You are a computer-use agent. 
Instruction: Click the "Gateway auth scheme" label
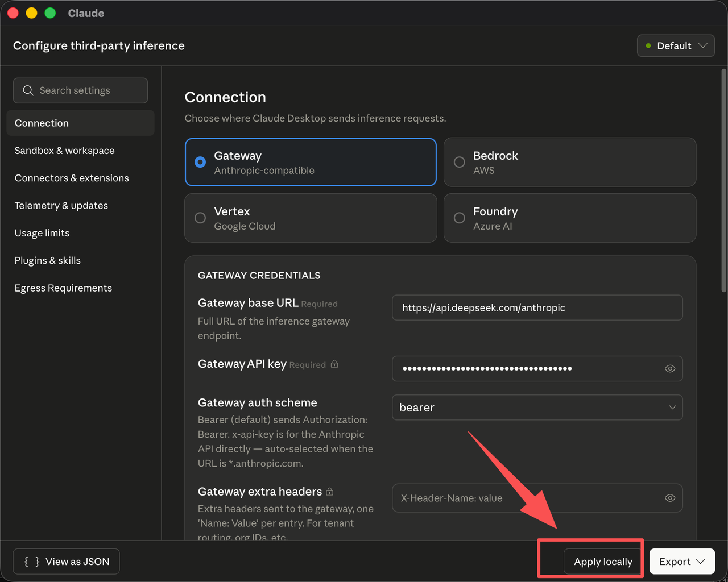click(258, 402)
